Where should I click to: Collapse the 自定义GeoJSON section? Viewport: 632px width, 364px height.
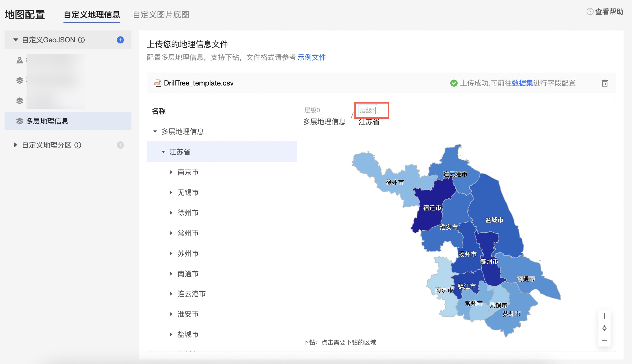[x=16, y=40]
